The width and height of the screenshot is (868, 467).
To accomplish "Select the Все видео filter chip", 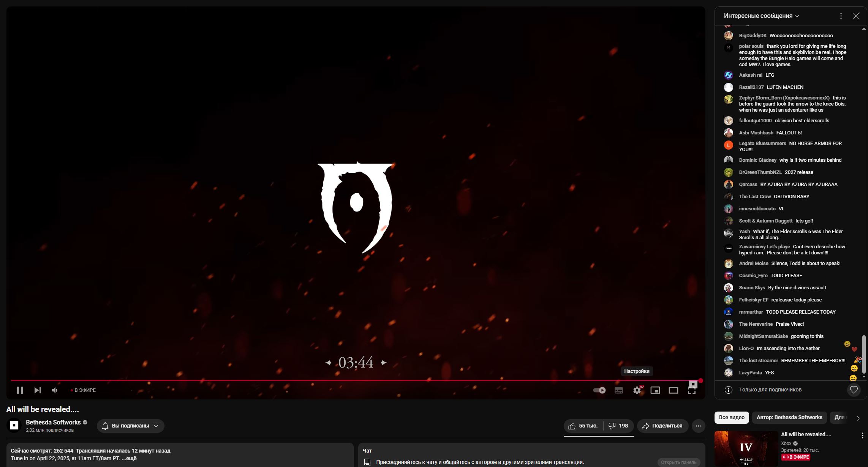I will 732,417.
